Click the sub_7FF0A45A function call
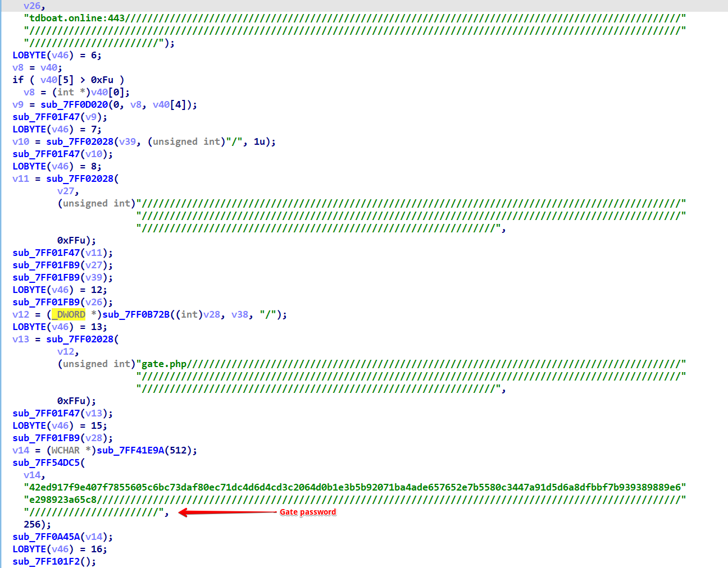Image resolution: width=728 pixels, height=568 pixels. pyautogui.click(x=46, y=537)
